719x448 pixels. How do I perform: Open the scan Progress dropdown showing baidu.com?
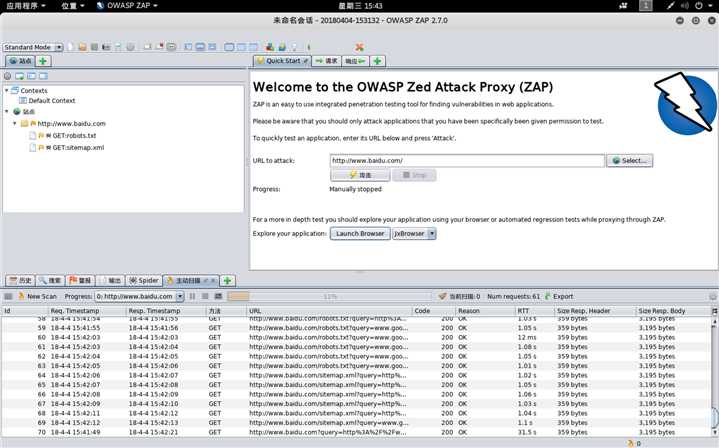click(x=139, y=296)
